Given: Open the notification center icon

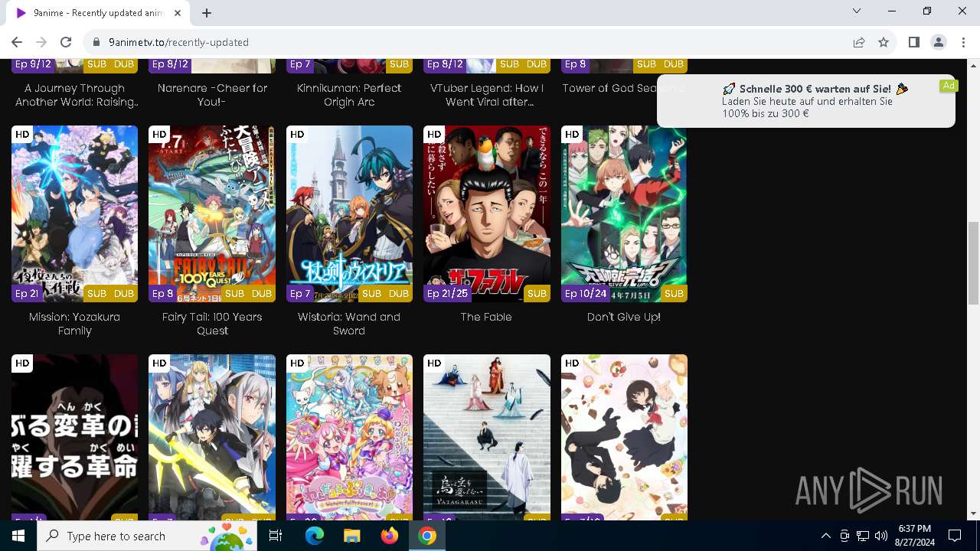Looking at the screenshot, I should tap(955, 536).
